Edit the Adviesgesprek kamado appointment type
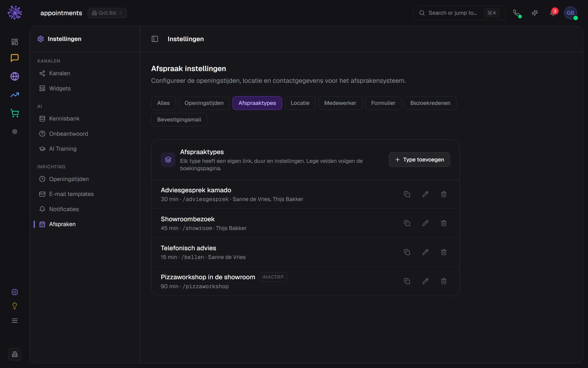This screenshot has height=368, width=588. pos(425,194)
